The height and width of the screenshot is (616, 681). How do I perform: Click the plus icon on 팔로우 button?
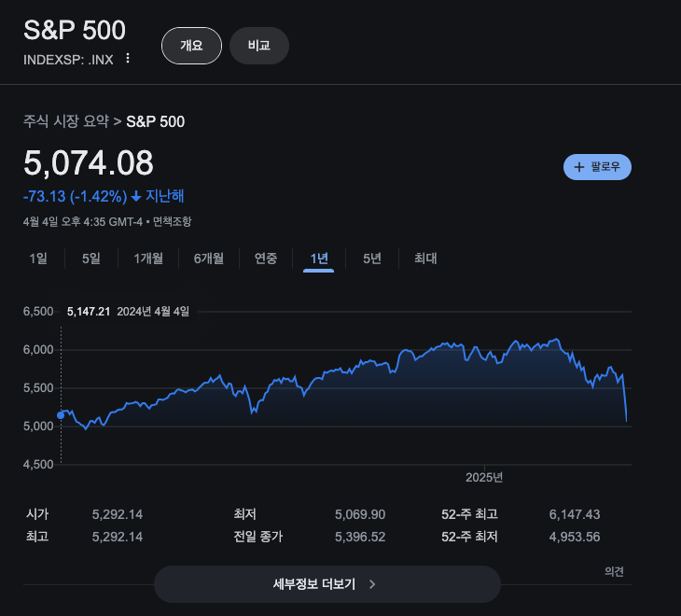click(x=579, y=167)
